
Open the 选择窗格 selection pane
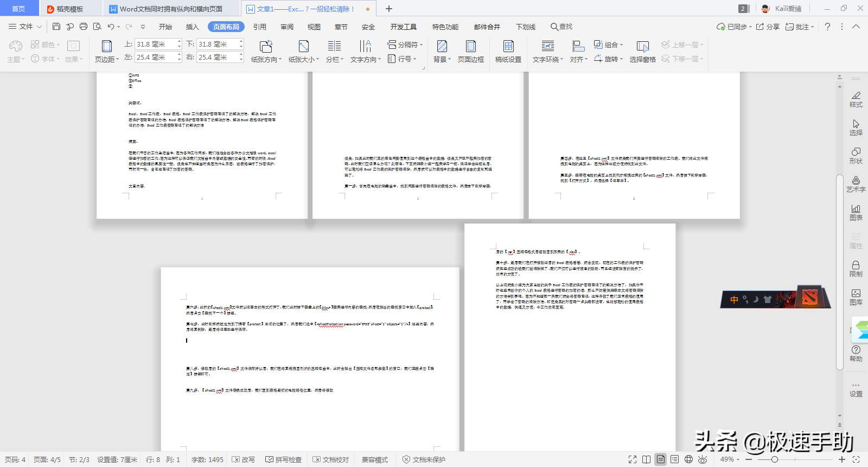tap(643, 52)
